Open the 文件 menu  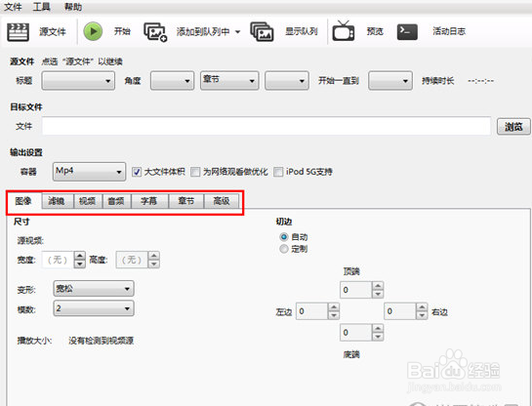click(x=13, y=7)
